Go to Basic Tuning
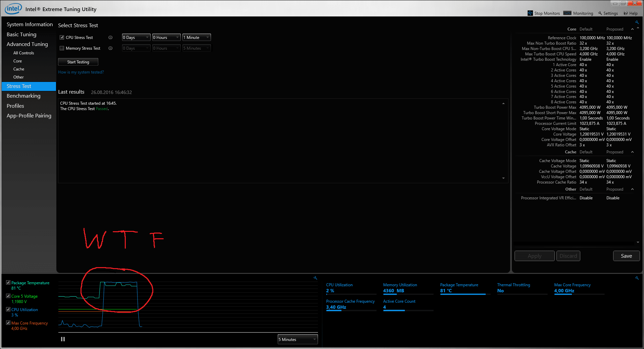This screenshot has width=644, height=349. tap(21, 35)
